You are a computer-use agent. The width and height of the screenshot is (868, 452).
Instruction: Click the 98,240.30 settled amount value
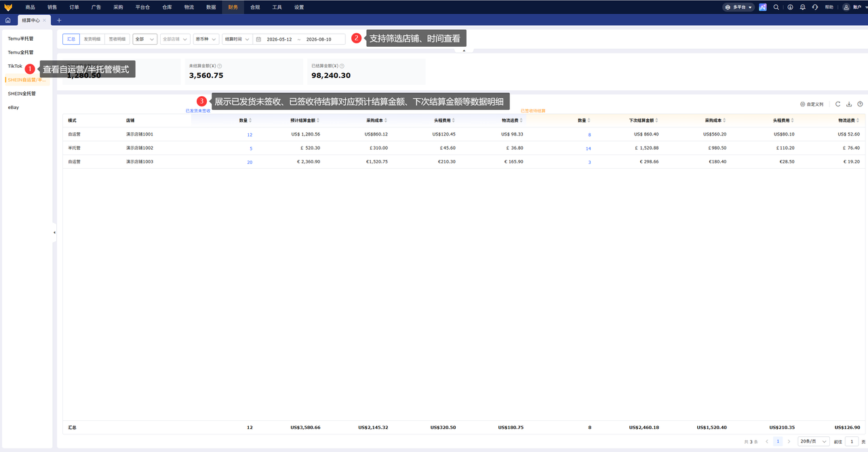(x=331, y=75)
